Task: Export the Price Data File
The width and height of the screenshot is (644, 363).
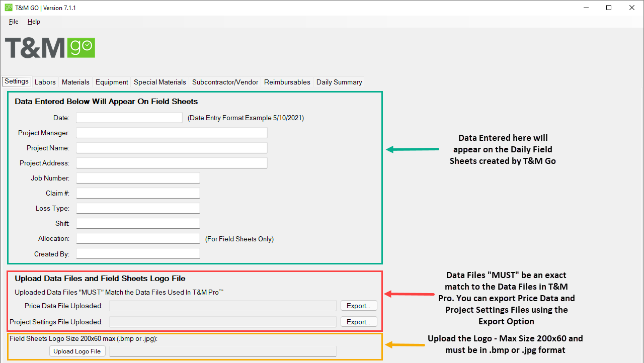Action: click(359, 306)
